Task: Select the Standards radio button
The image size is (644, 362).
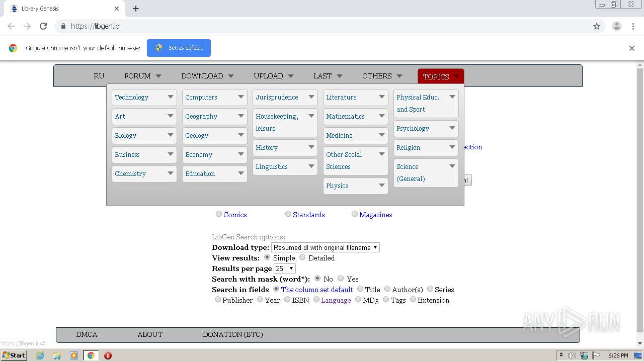Action: 288,214
